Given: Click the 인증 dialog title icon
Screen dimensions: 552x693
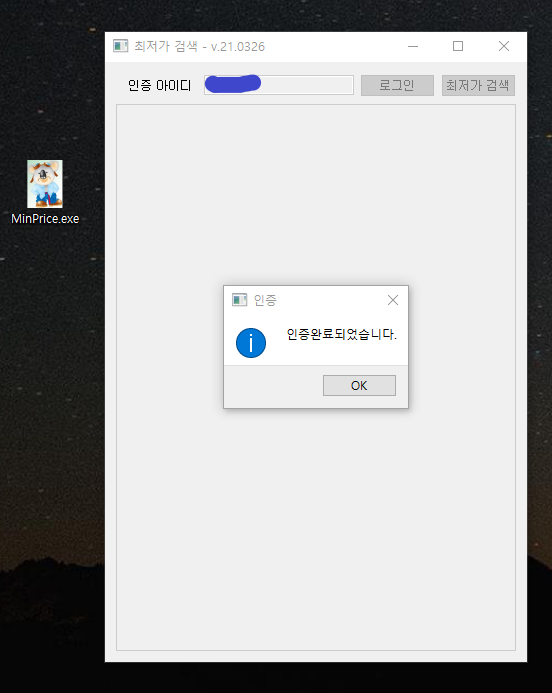Looking at the screenshot, I should pos(240,300).
